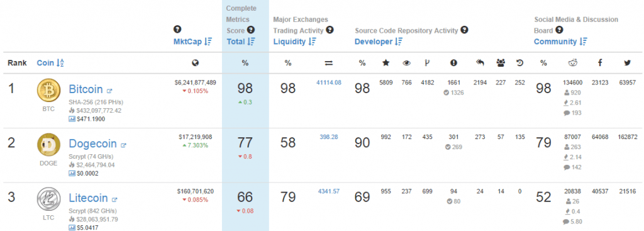Click the star (stargazers) column icon
The height and width of the screenshot is (231, 644).
(x=386, y=63)
